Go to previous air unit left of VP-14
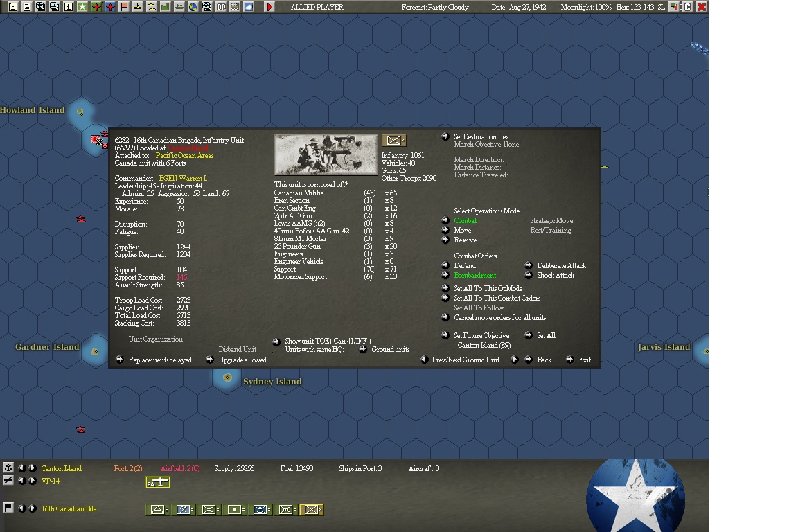798x532 pixels. pos(21,480)
